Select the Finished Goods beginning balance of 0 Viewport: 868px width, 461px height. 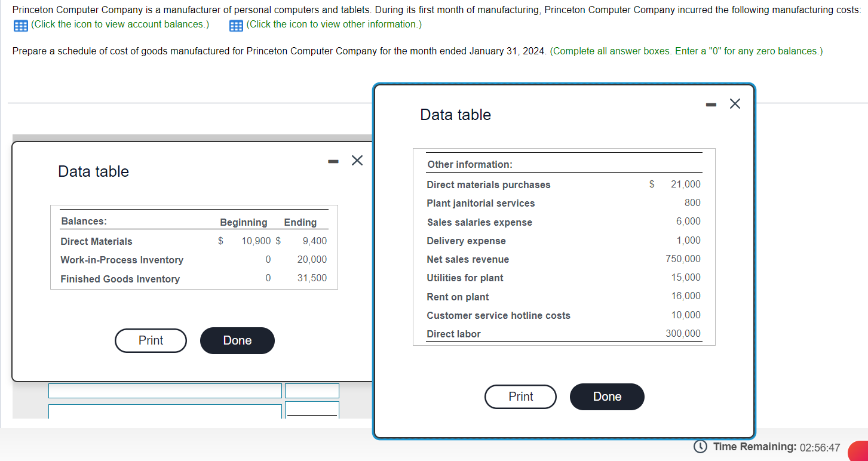(x=268, y=278)
